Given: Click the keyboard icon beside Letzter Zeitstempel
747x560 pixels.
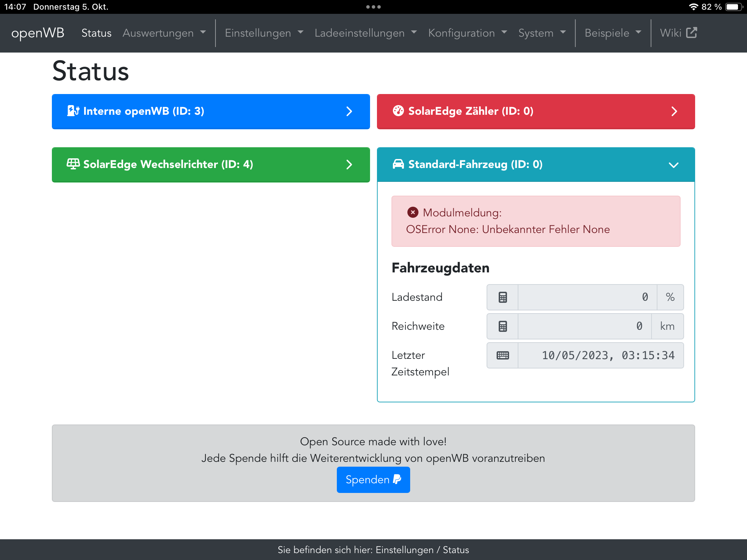Looking at the screenshot, I should tap(502, 355).
